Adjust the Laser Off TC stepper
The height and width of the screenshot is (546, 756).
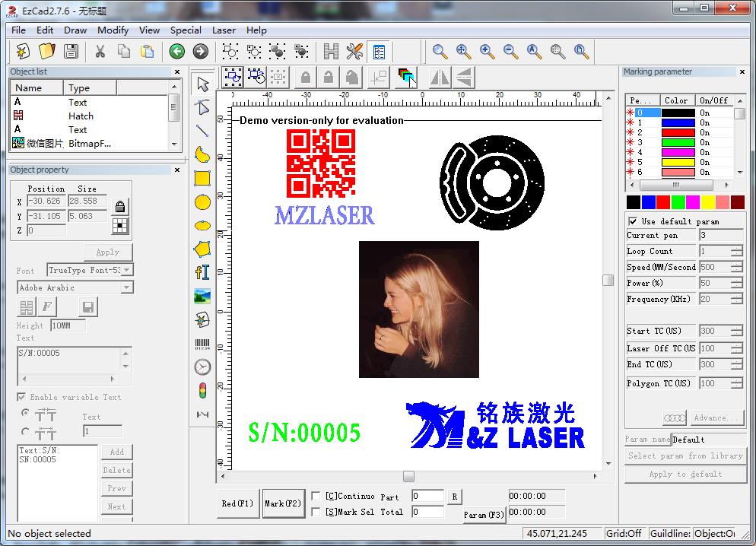point(737,348)
